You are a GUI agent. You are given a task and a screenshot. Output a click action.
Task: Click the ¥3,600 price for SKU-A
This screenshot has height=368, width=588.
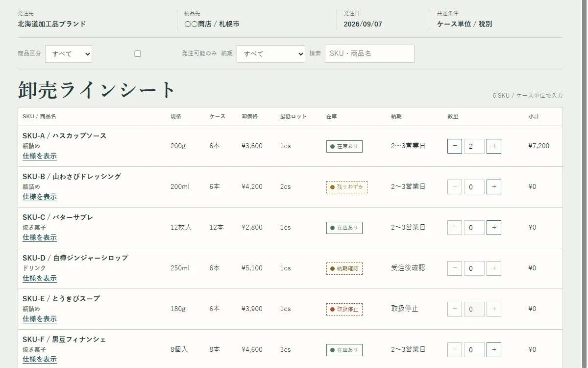click(x=252, y=146)
